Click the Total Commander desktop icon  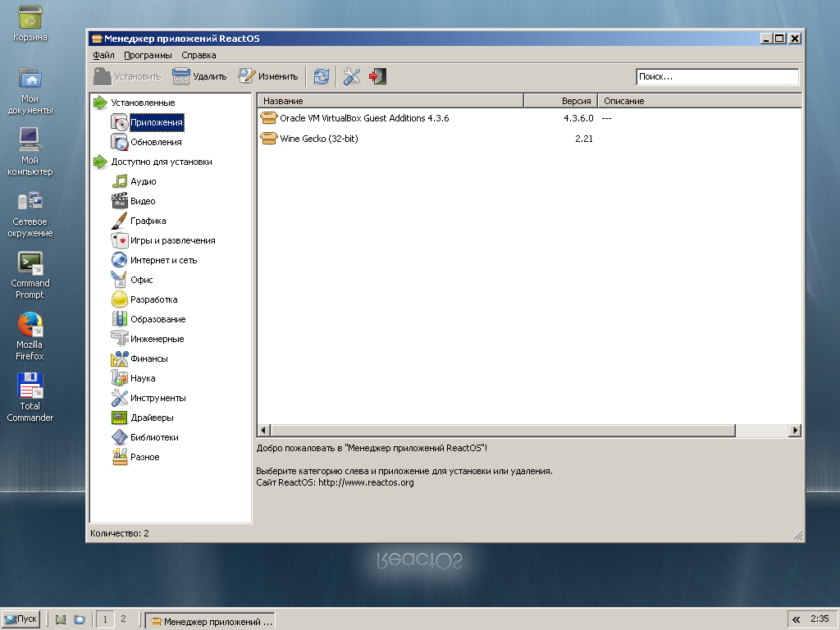(x=30, y=398)
